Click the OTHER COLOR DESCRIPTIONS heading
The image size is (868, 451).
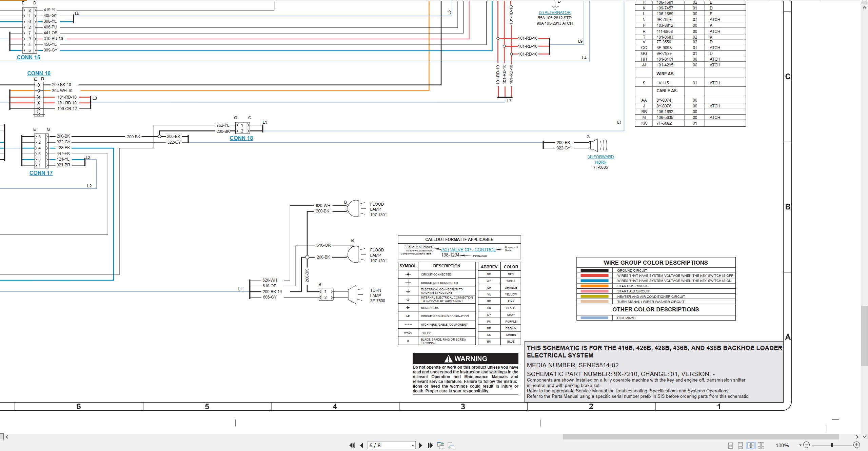coord(655,309)
